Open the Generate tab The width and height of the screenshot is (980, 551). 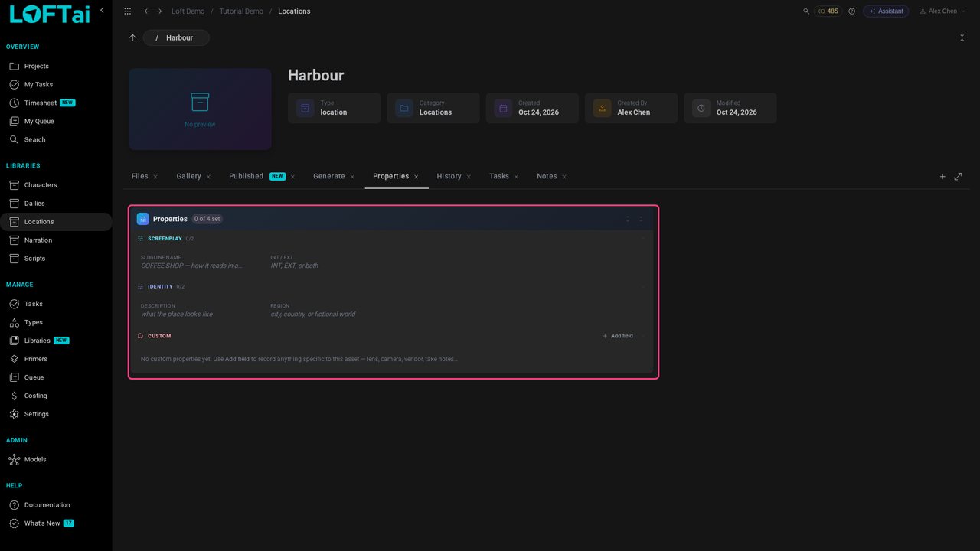(x=329, y=176)
